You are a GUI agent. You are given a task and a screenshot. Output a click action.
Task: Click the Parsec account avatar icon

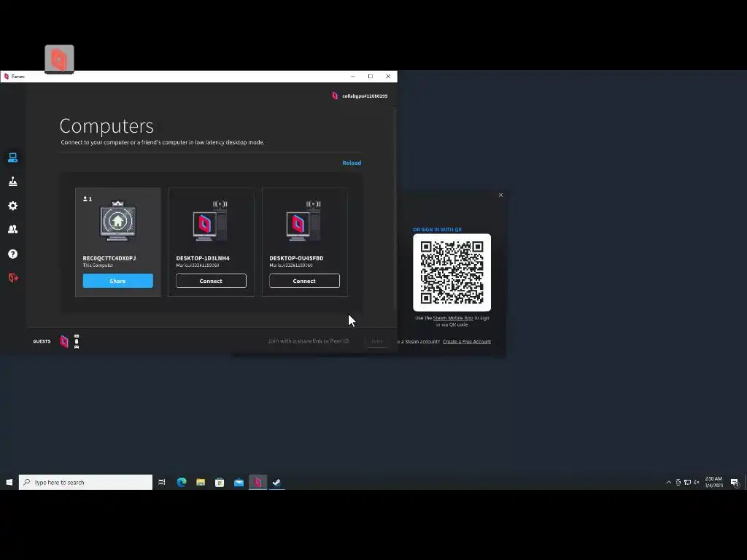tap(334, 96)
